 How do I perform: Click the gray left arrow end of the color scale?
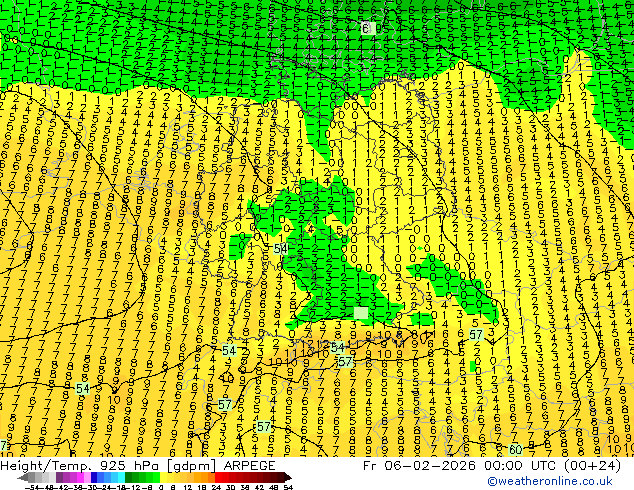[22, 477]
